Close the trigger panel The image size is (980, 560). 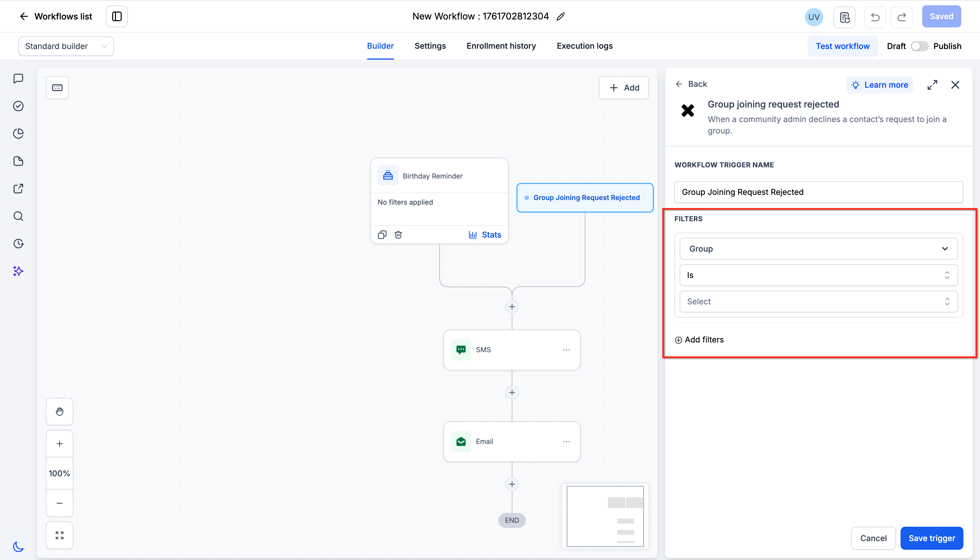pyautogui.click(x=955, y=85)
